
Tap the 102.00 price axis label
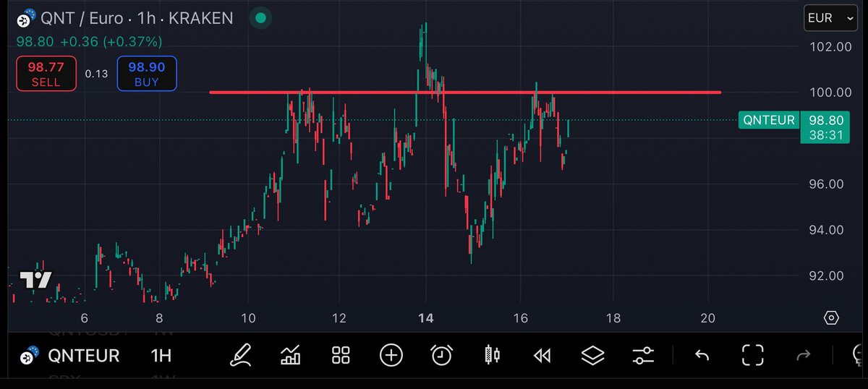point(830,47)
